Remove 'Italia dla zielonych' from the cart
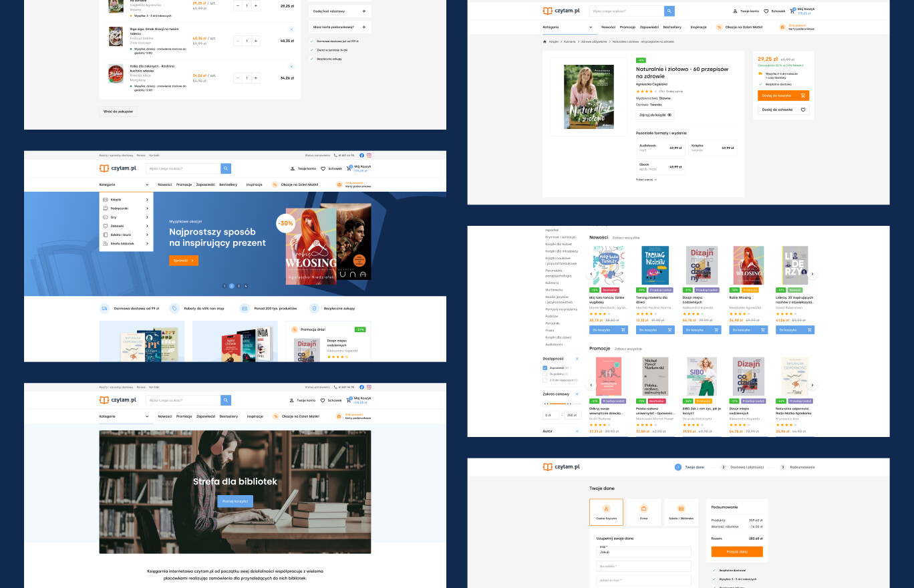Image resolution: width=914 pixels, height=588 pixels. [291, 66]
